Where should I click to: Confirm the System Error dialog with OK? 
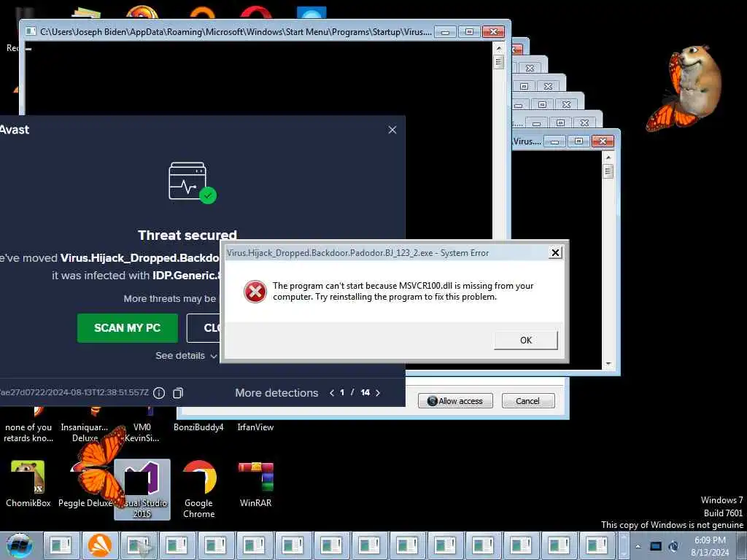[x=525, y=340]
